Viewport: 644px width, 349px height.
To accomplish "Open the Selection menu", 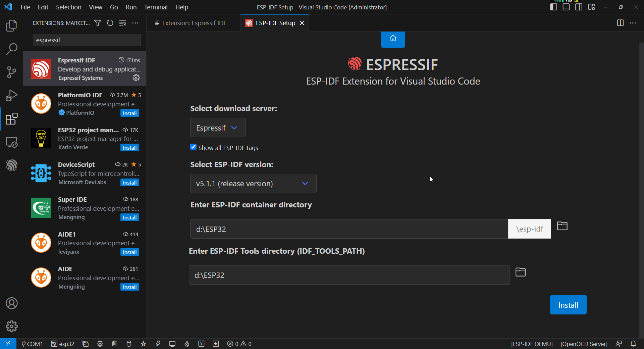I will point(68,7).
